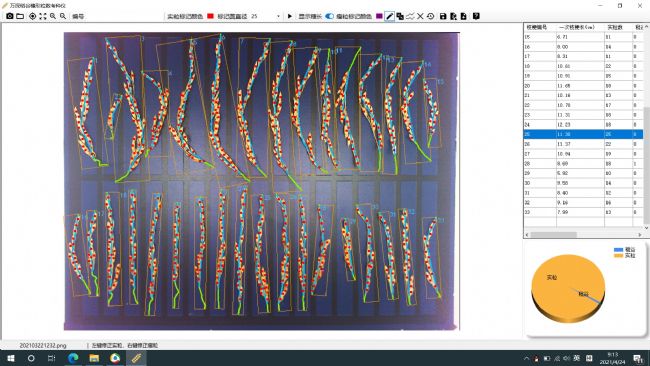The height and width of the screenshot is (366, 650).
Task: Select the highlighted row 25 in table
Action: 584,134
